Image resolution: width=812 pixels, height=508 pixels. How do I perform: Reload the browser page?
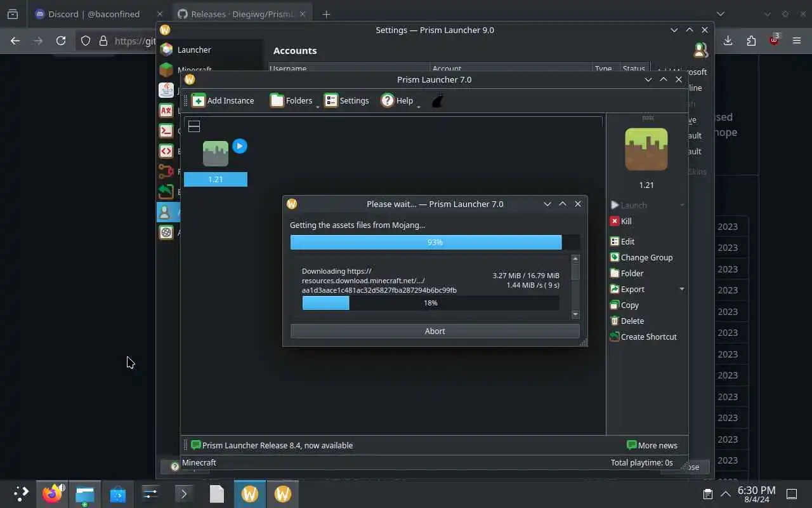pyautogui.click(x=61, y=41)
